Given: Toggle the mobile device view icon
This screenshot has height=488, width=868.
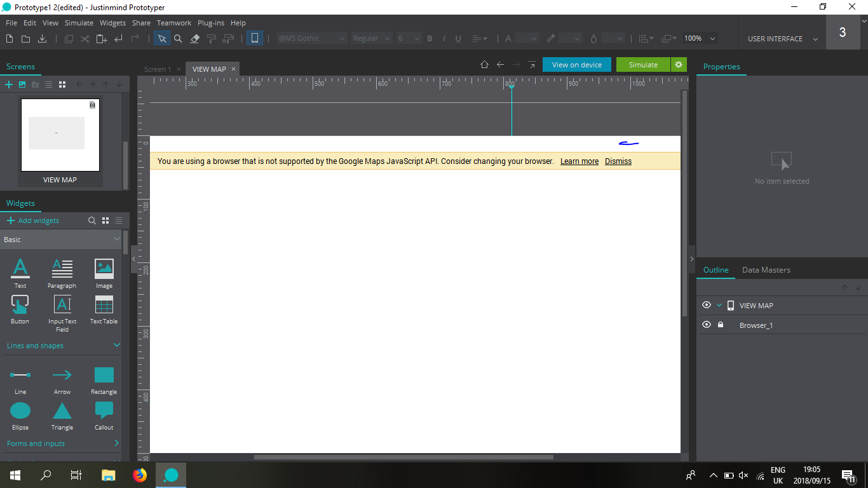Looking at the screenshot, I should point(255,38).
